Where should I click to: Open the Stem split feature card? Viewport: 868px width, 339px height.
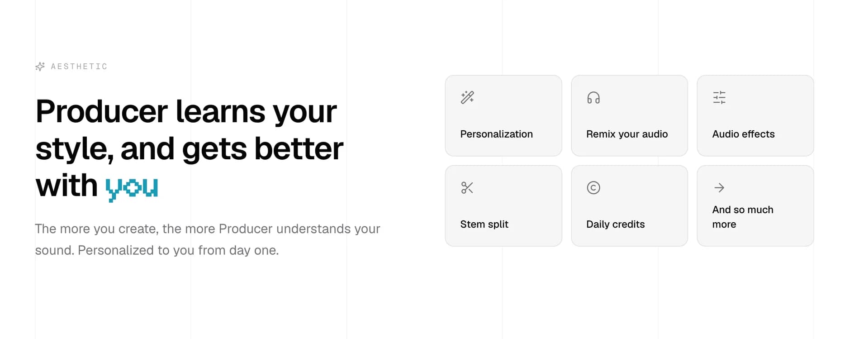pos(503,206)
